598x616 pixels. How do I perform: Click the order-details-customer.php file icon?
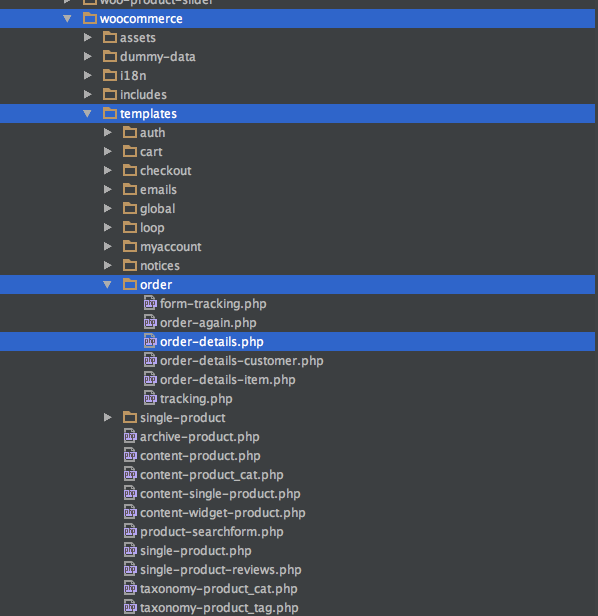pyautogui.click(x=150, y=360)
